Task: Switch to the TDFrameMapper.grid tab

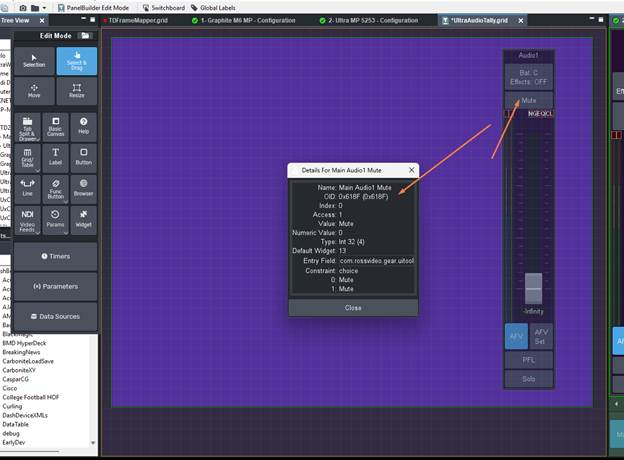Action: [135, 20]
